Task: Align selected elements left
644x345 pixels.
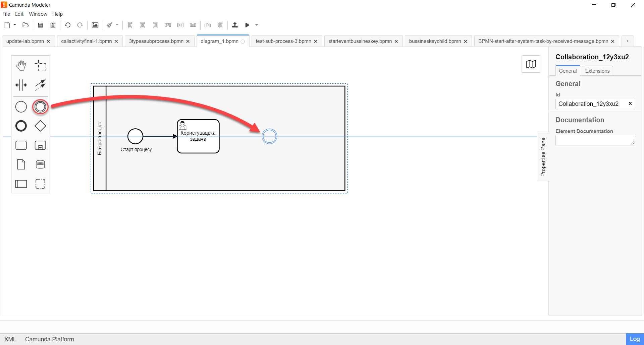Action: click(130, 25)
